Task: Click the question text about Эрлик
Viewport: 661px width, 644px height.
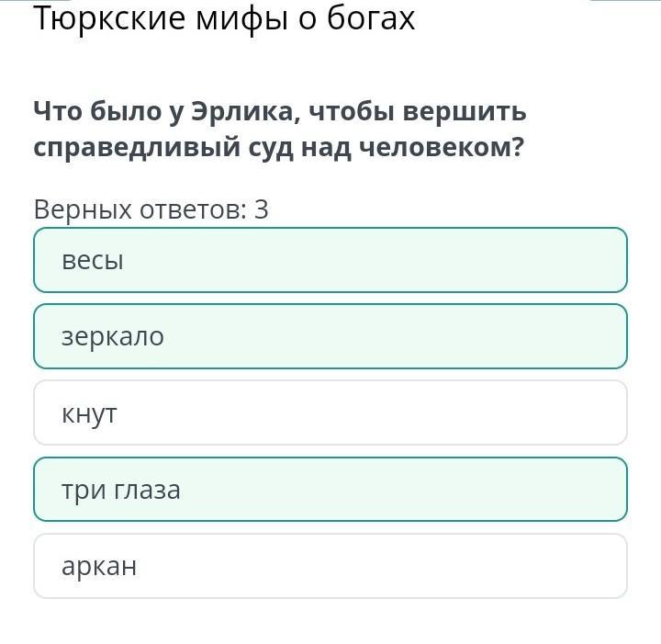Action: (x=279, y=130)
